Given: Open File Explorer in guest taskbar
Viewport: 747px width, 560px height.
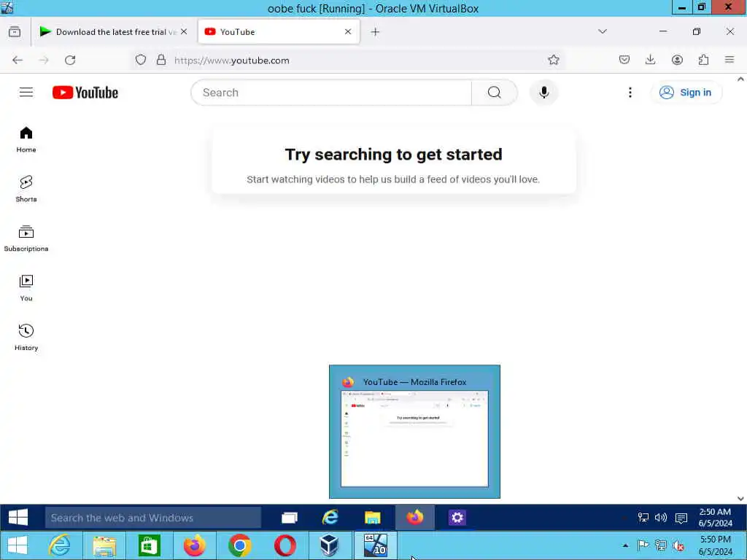Looking at the screenshot, I should (x=373, y=518).
